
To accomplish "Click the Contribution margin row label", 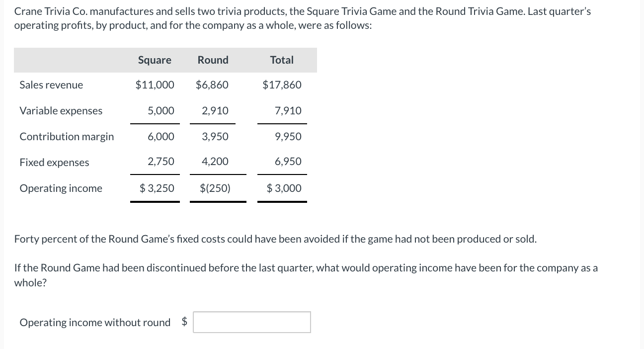I will 67,137.
